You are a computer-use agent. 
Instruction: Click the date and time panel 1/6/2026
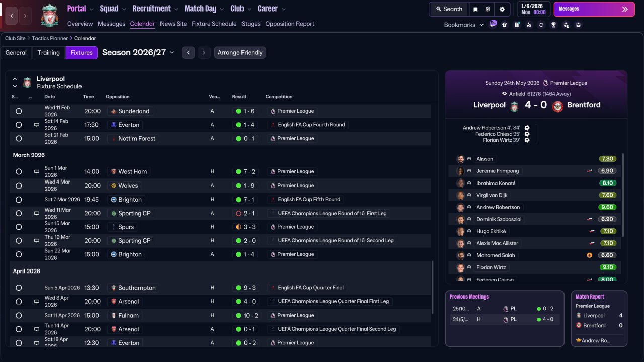click(534, 9)
